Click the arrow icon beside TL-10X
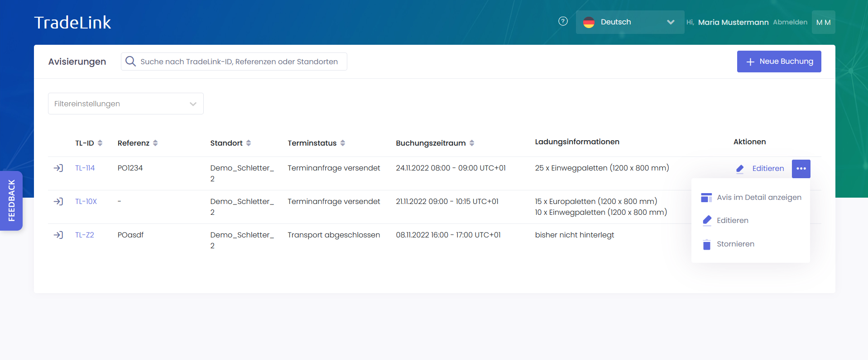 click(58, 201)
